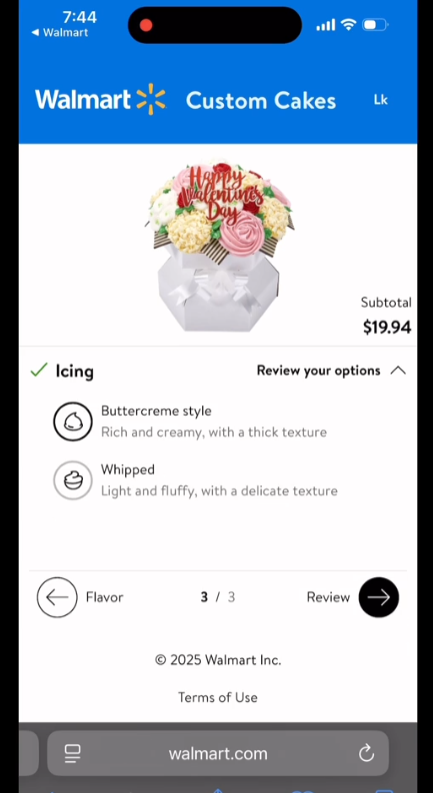
Task: Click the back arrow to Flavor
Action: (x=57, y=597)
